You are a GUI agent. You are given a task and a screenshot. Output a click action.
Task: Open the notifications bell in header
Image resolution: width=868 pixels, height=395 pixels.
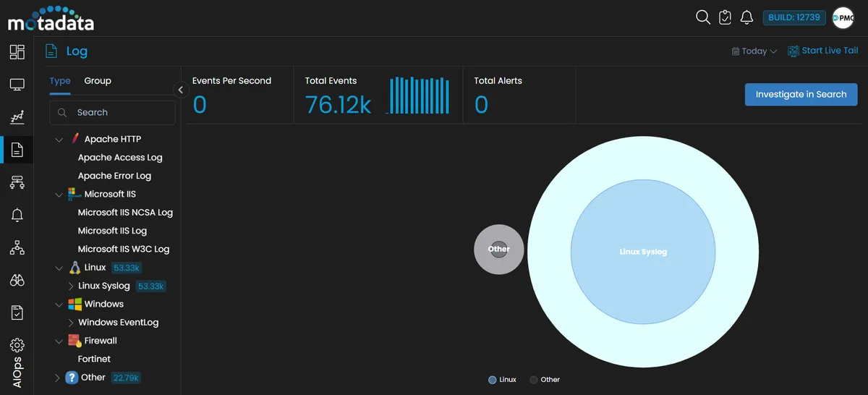747,17
